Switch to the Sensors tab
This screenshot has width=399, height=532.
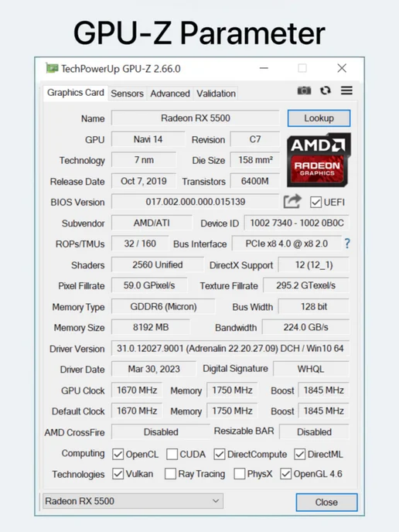[128, 94]
